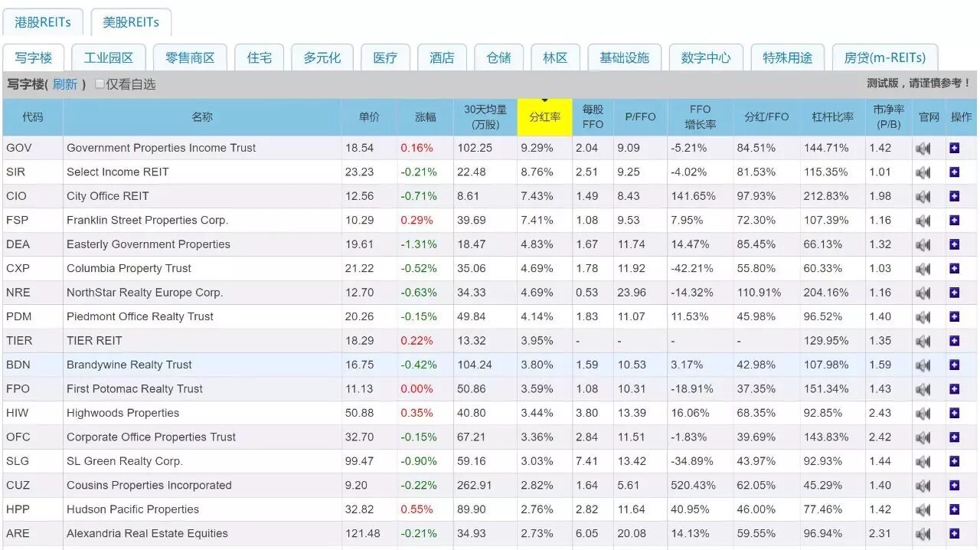Add DEA to watchlist with plus icon
The image size is (980, 550).
[954, 245]
